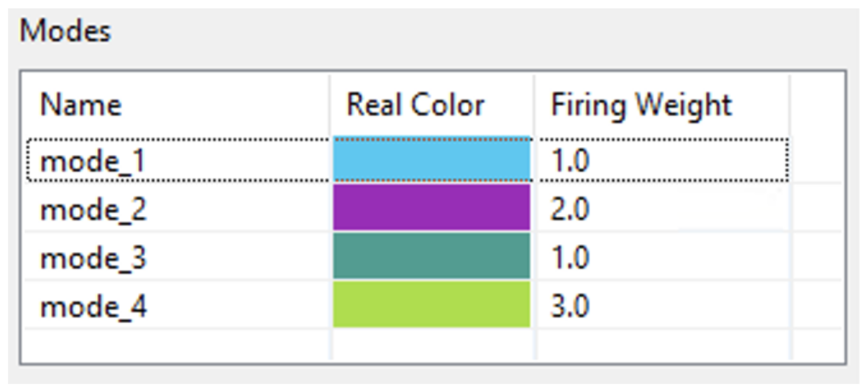The image size is (868, 391).
Task: Click the empty Firing Weight cell in last row
Action: pyautogui.click(x=662, y=345)
